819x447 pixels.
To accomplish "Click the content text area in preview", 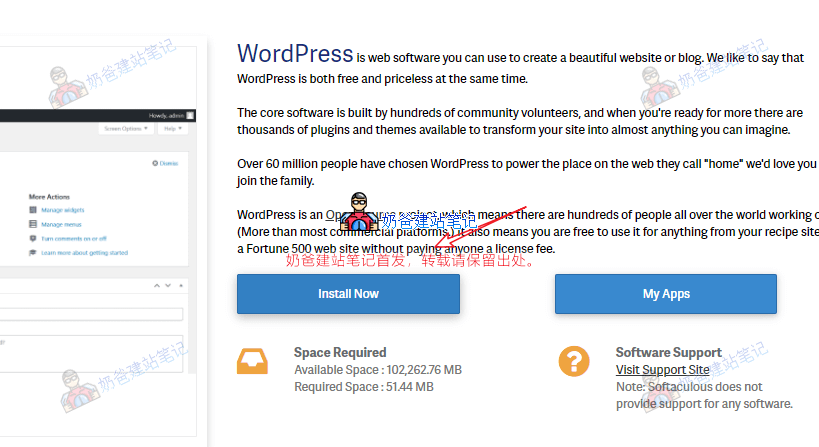I will point(91,354).
